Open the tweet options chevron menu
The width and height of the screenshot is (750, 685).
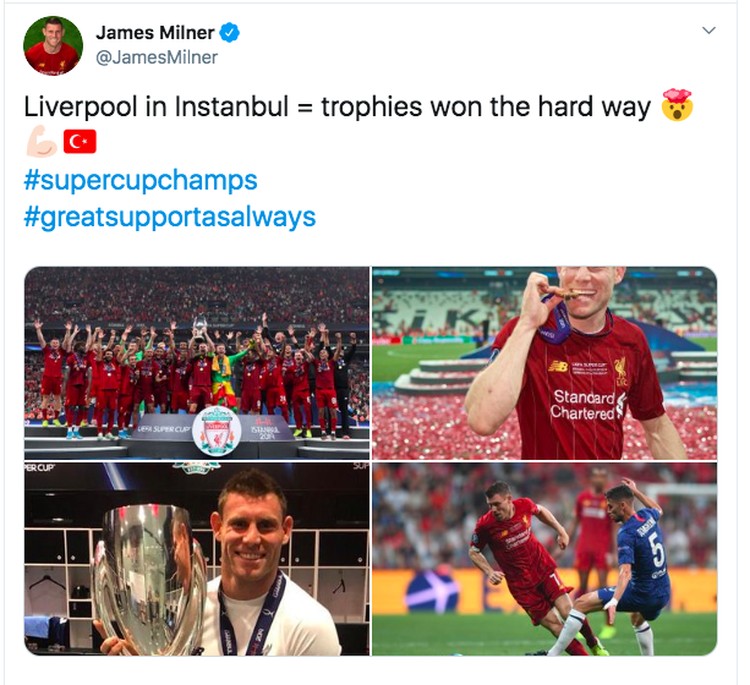pos(708,31)
